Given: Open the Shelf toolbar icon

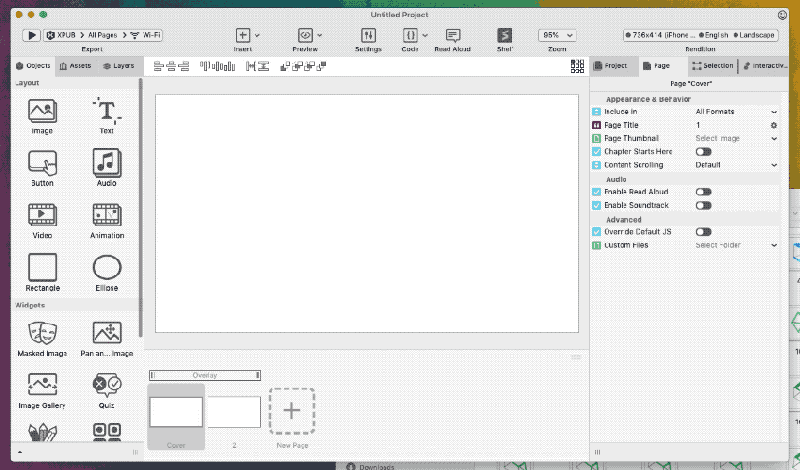Looking at the screenshot, I should pos(505,35).
